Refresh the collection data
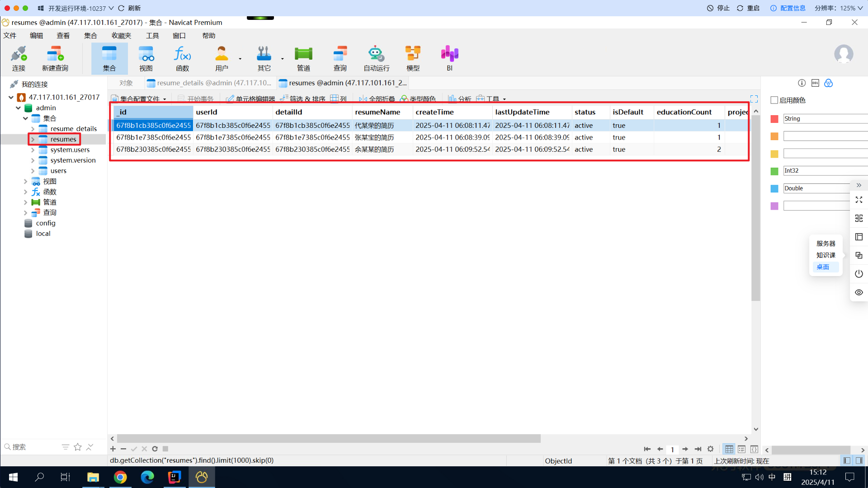Image resolution: width=868 pixels, height=488 pixels. click(x=155, y=449)
